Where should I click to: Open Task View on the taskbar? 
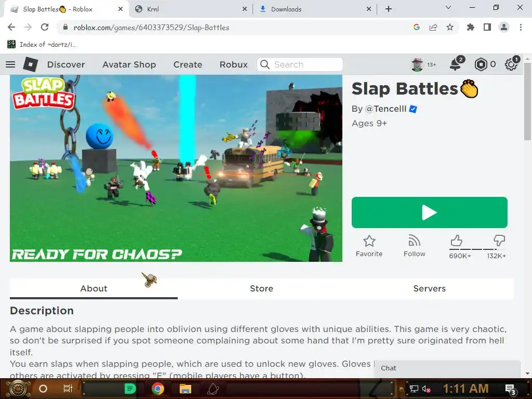[68, 389]
